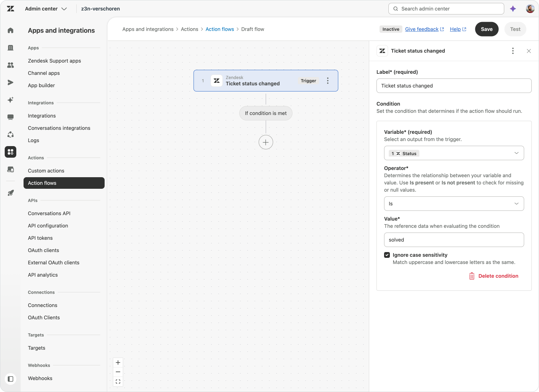Screen dimensions: 539x392
Task: Open Custom actions in the sidebar
Action: pos(46,171)
